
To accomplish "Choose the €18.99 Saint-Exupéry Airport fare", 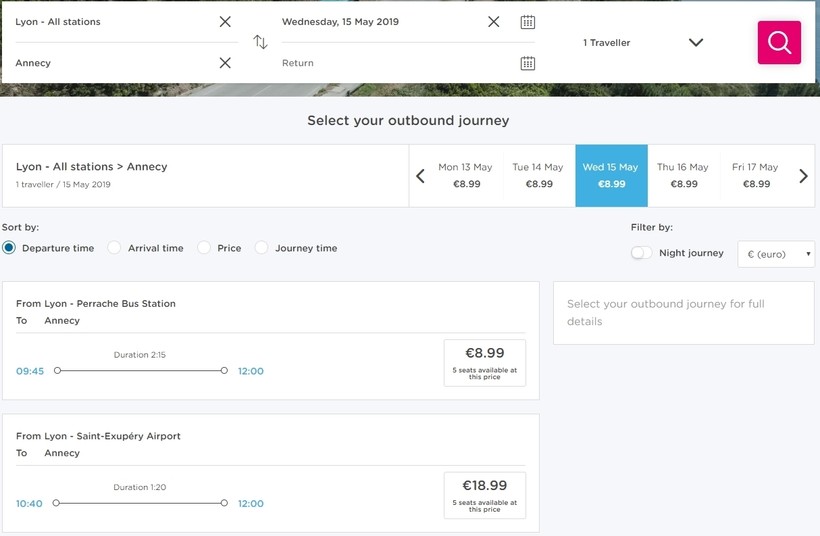I will coord(484,495).
